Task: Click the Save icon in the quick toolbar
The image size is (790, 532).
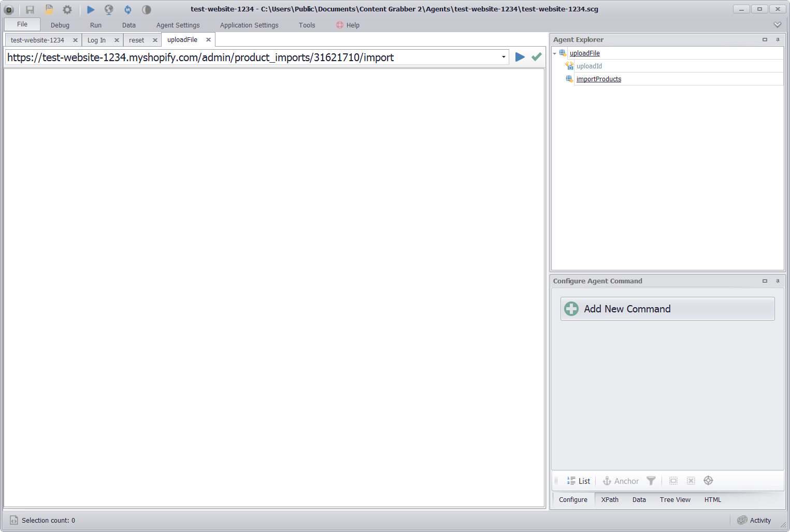Action: [30, 9]
